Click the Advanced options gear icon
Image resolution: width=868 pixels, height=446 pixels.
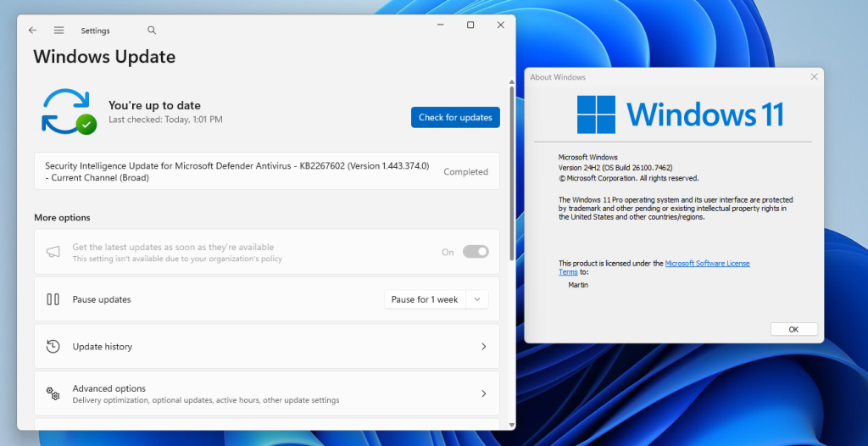(x=53, y=393)
